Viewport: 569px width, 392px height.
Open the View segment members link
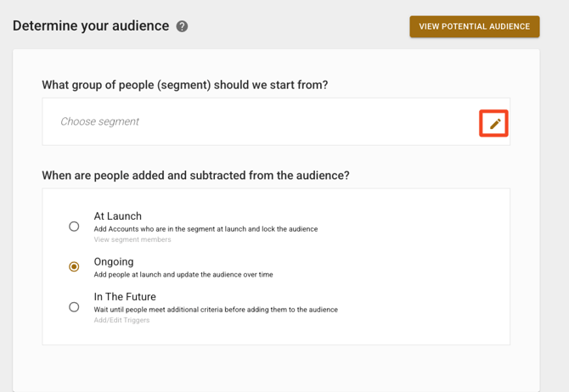tap(132, 240)
